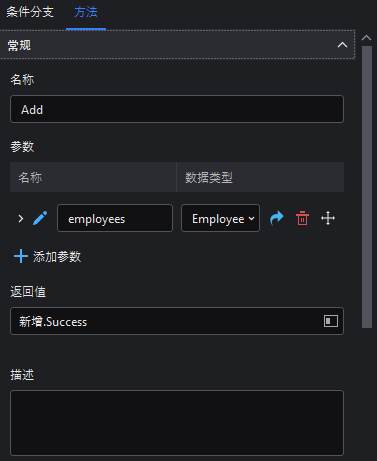Click the plus icon beside 添加参数
This screenshot has height=461, width=377.
pyautogui.click(x=21, y=256)
